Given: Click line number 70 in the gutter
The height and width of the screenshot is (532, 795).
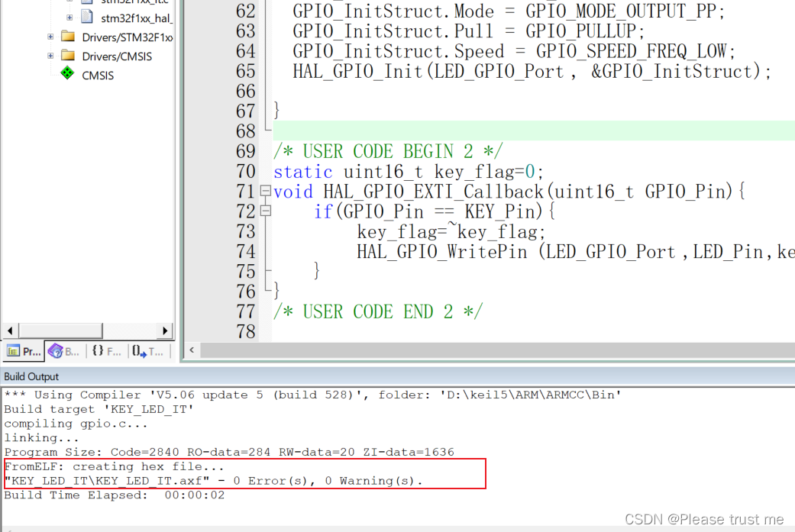Looking at the screenshot, I should tap(246, 171).
